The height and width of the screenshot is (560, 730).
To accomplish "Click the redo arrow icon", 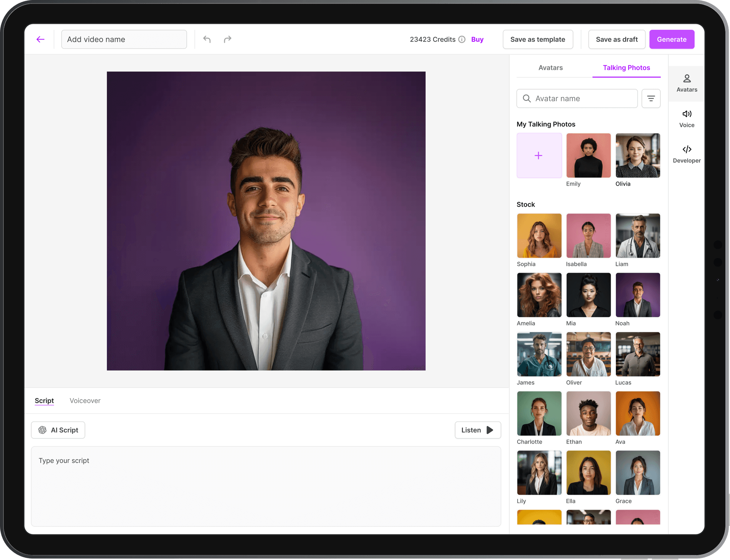I will coord(227,39).
